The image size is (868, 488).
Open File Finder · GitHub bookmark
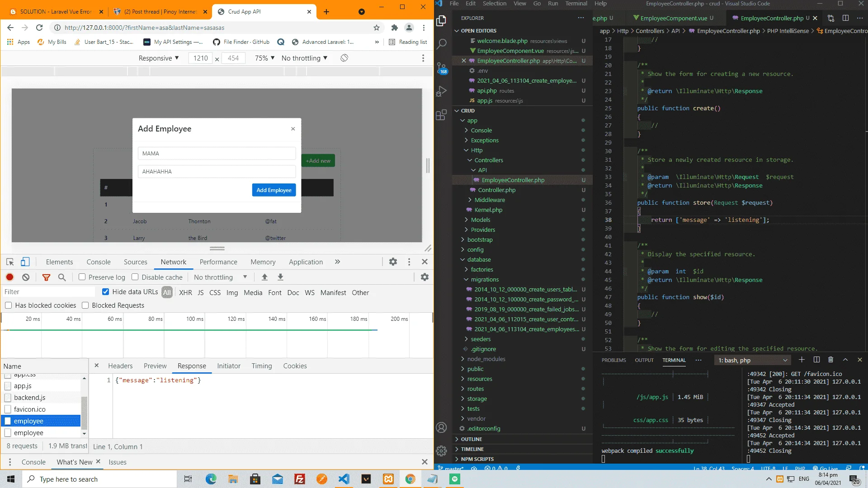coord(241,42)
